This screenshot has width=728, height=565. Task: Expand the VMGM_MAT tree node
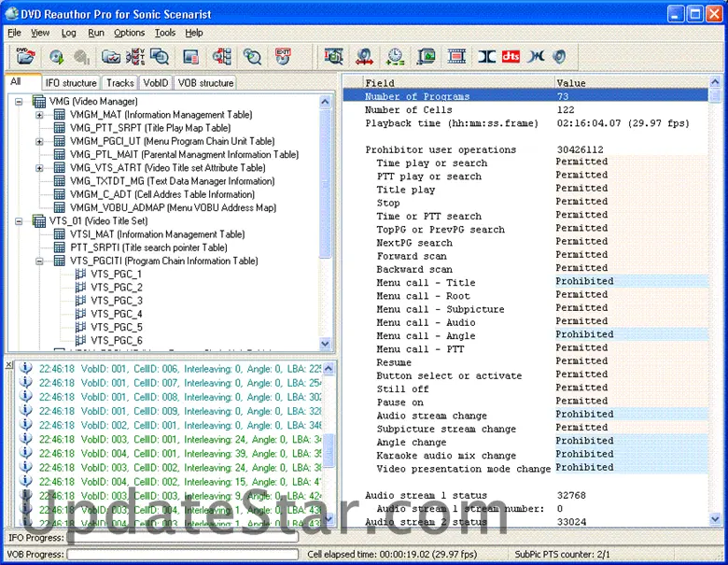(39, 115)
